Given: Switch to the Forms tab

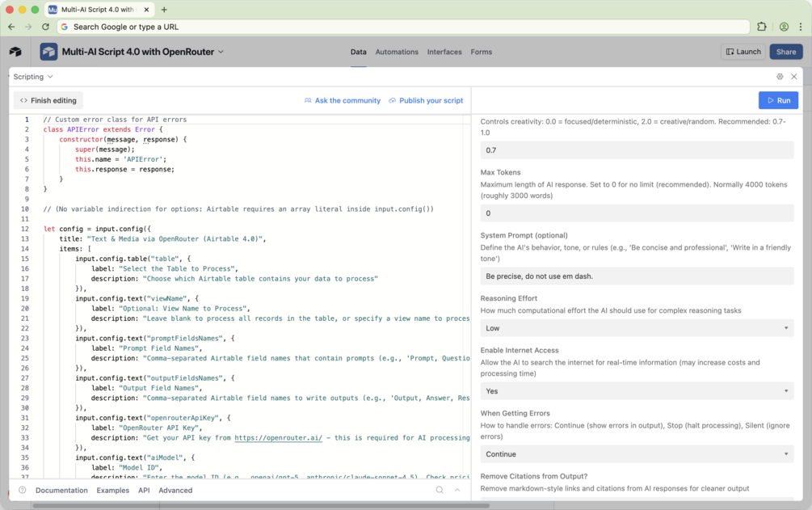Looking at the screenshot, I should click(x=481, y=52).
